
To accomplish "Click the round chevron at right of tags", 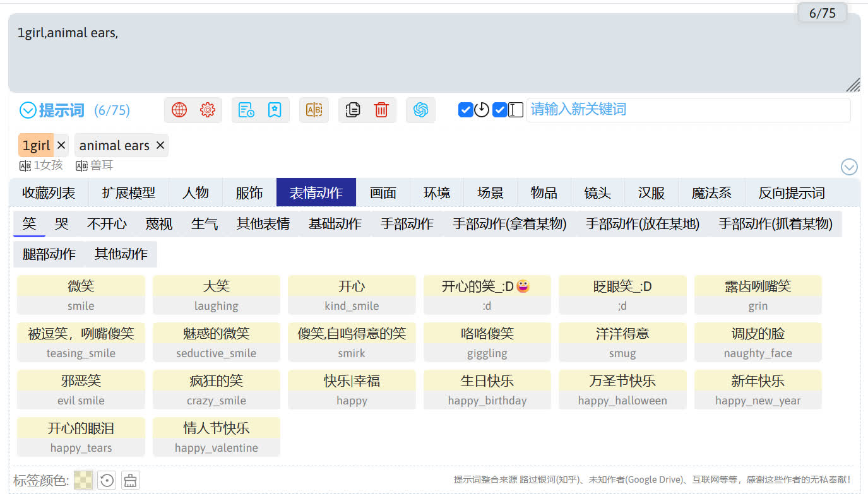I will tap(849, 167).
